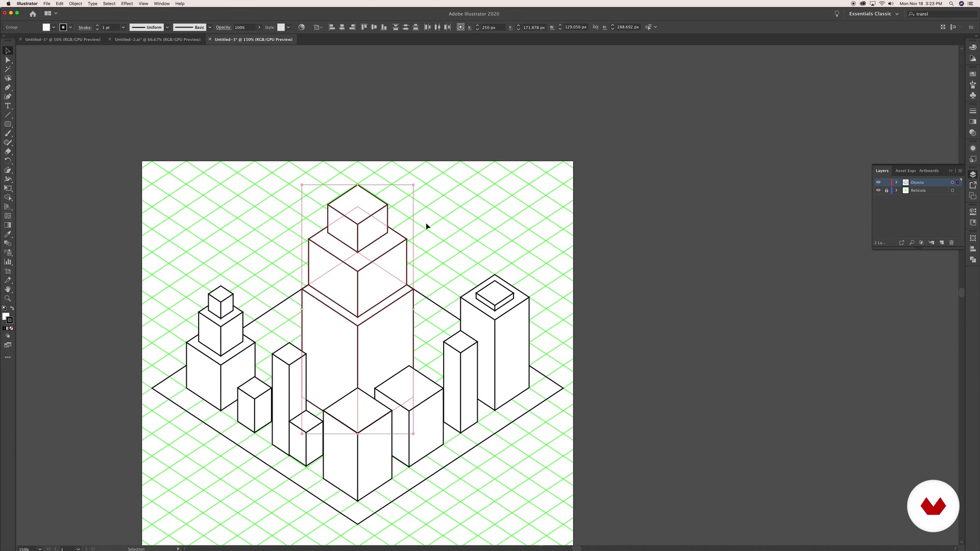The height and width of the screenshot is (551, 980).
Task: Click the Home icon
Action: click(33, 14)
